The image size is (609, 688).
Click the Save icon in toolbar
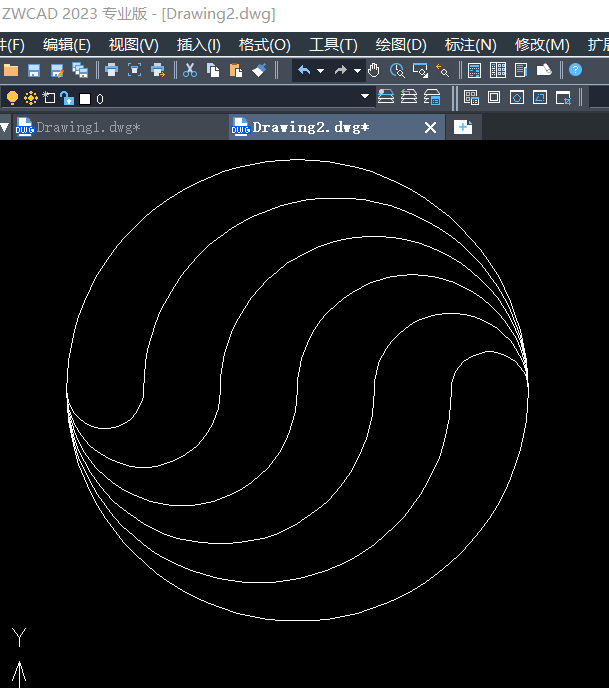coord(33,70)
